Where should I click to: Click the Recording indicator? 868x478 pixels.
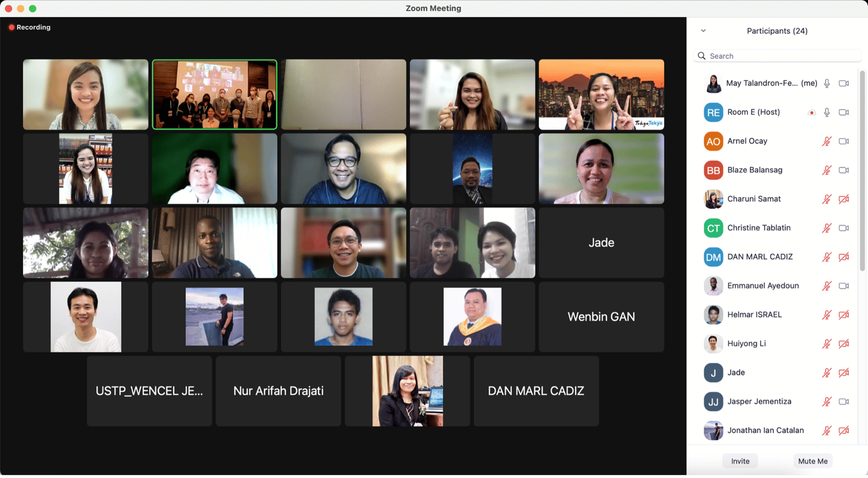pyautogui.click(x=29, y=27)
